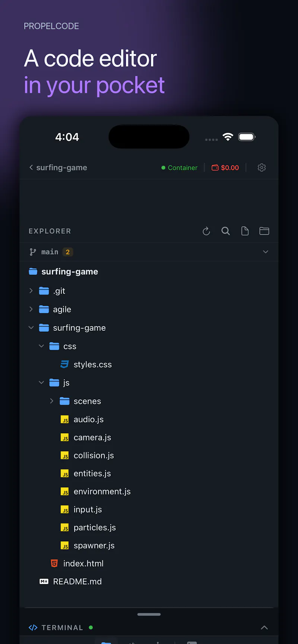Screen dimensions: 298x644
Task: Tap the green terminal status dot
Action: pos(91,628)
